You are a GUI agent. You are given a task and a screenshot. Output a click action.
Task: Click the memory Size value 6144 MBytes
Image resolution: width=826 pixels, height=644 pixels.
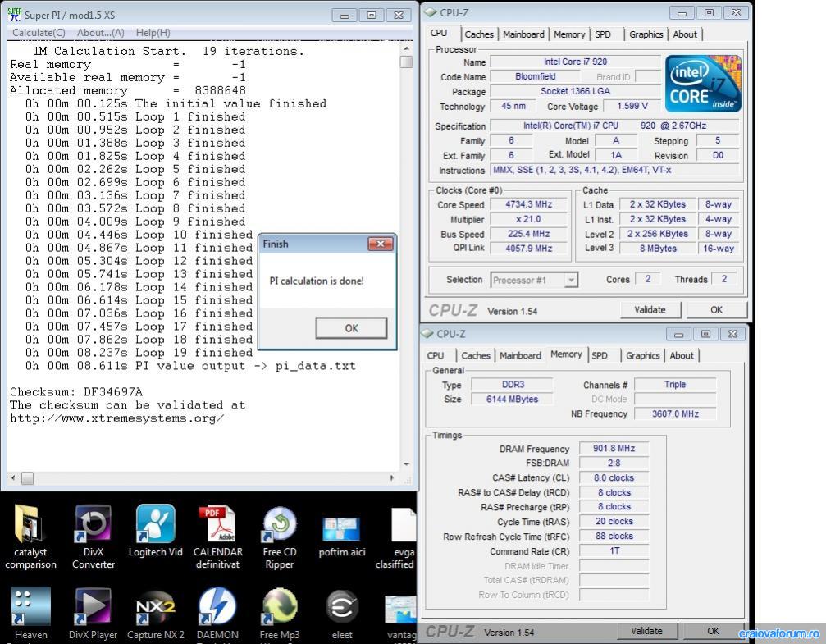point(512,400)
